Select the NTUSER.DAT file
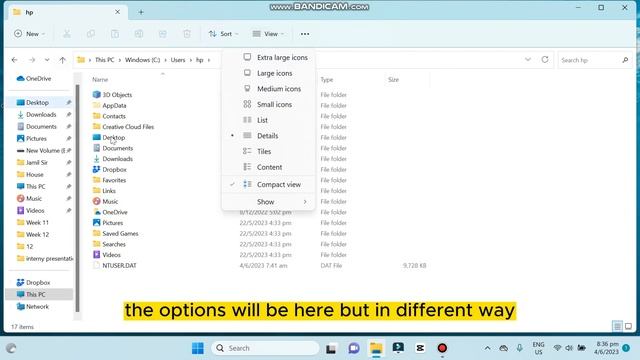Screen dimensions: 640x360 [x=119, y=265]
